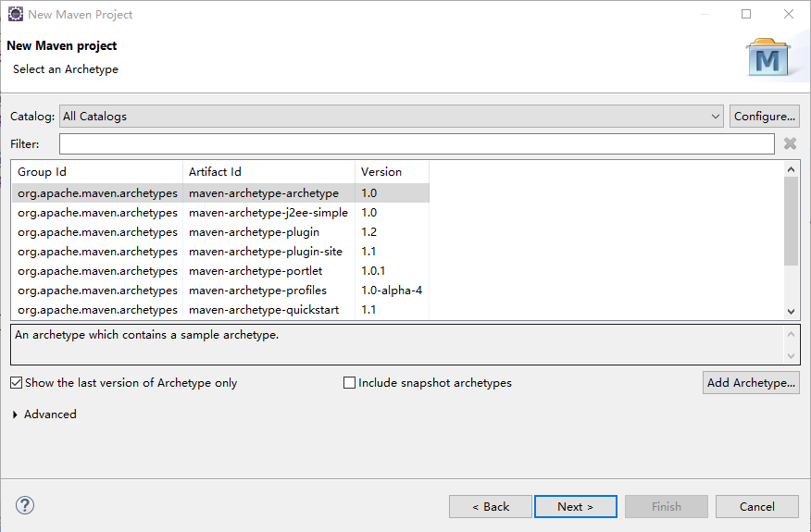Select the maven-archetype-quickstart archetype
The width and height of the screenshot is (811, 532).
click(x=220, y=310)
